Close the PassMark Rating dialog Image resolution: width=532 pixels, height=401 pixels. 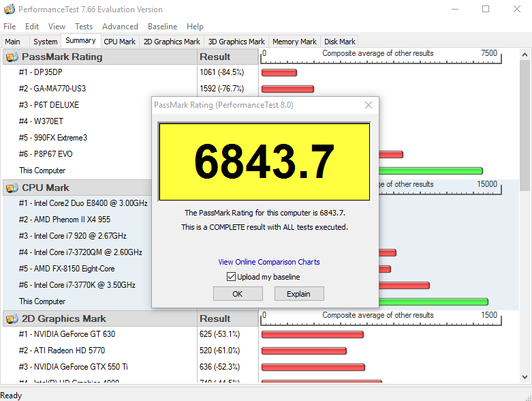(369, 105)
